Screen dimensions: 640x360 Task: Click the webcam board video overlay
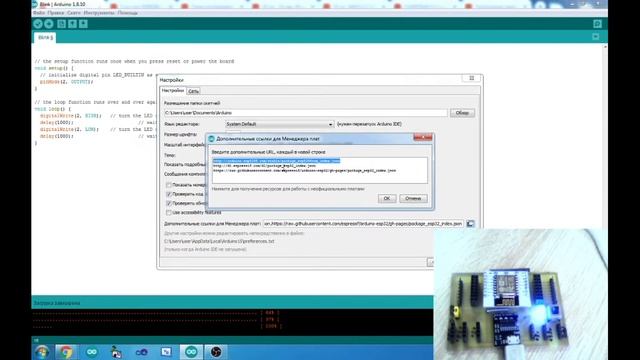520,294
